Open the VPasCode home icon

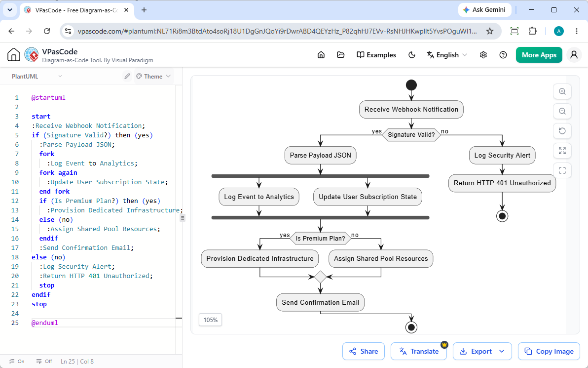[13, 55]
